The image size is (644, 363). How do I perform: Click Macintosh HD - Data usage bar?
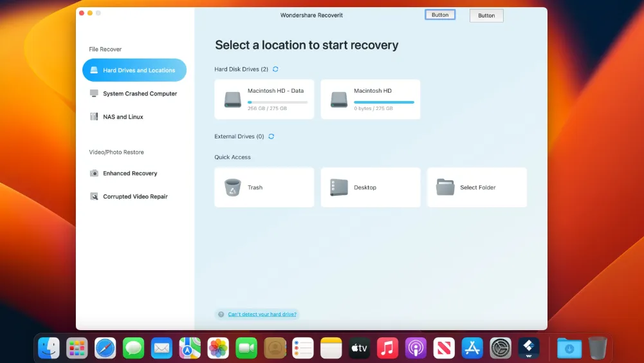[x=278, y=102]
